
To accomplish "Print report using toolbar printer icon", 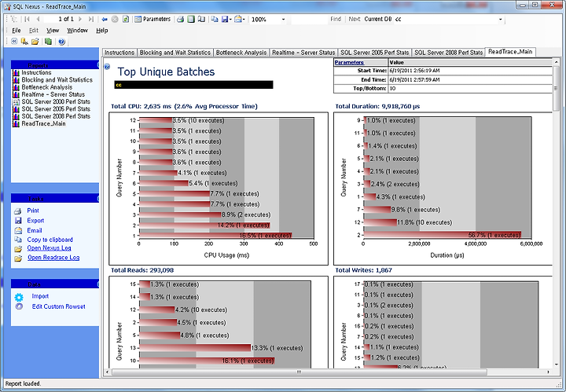I will pyautogui.click(x=181, y=19).
